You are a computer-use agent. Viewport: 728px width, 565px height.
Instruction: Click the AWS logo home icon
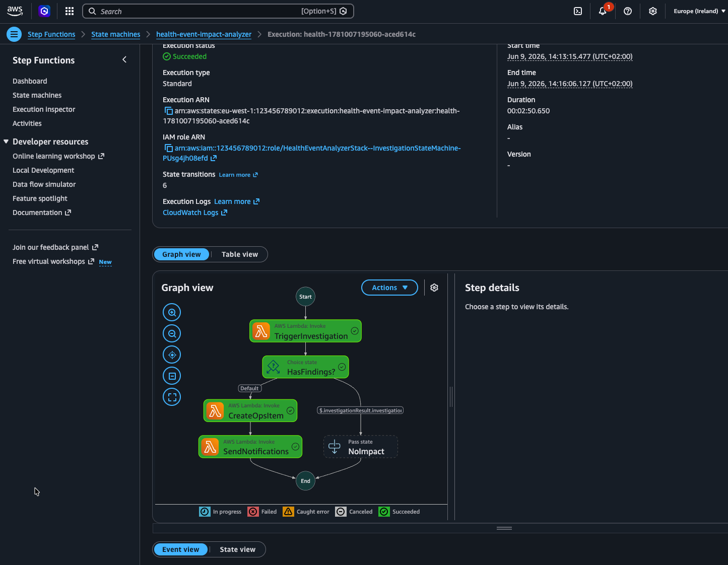click(x=15, y=11)
